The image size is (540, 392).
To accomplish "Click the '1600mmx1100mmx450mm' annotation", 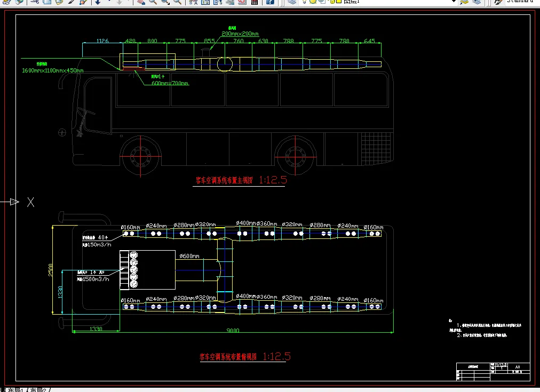I will (53, 70).
